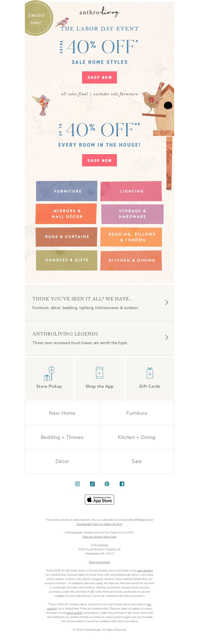Click the Gift Cards icon
Viewport: 199px width, 644px height.
click(150, 373)
